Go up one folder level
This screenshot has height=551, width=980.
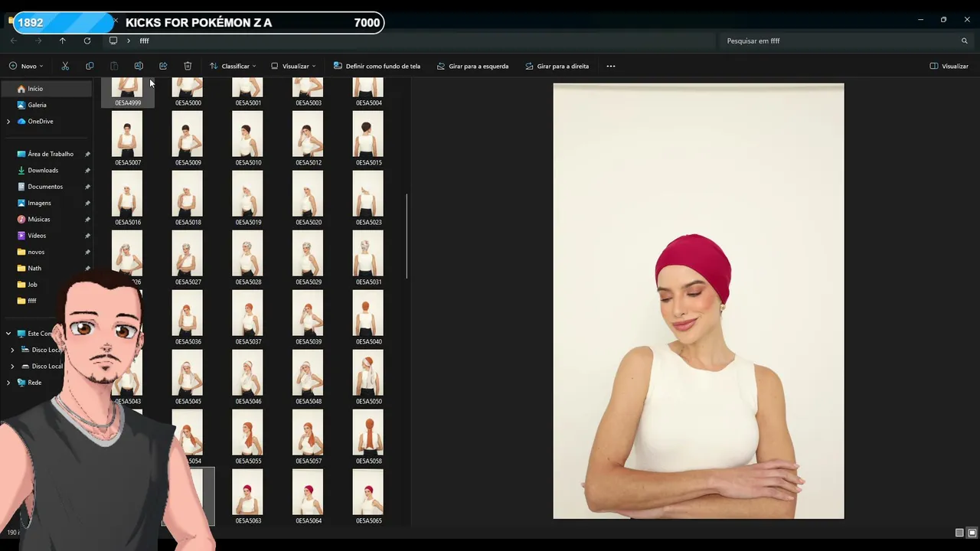pyautogui.click(x=63, y=41)
